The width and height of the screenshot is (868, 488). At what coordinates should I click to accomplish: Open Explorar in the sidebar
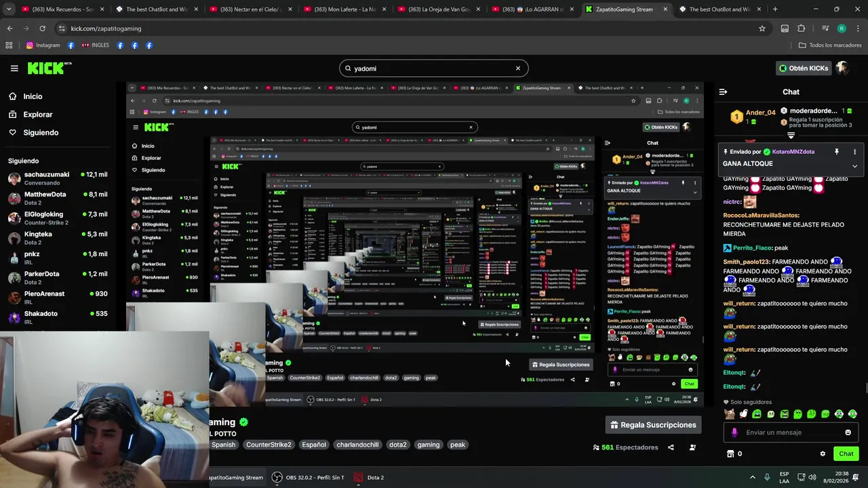tap(38, 115)
